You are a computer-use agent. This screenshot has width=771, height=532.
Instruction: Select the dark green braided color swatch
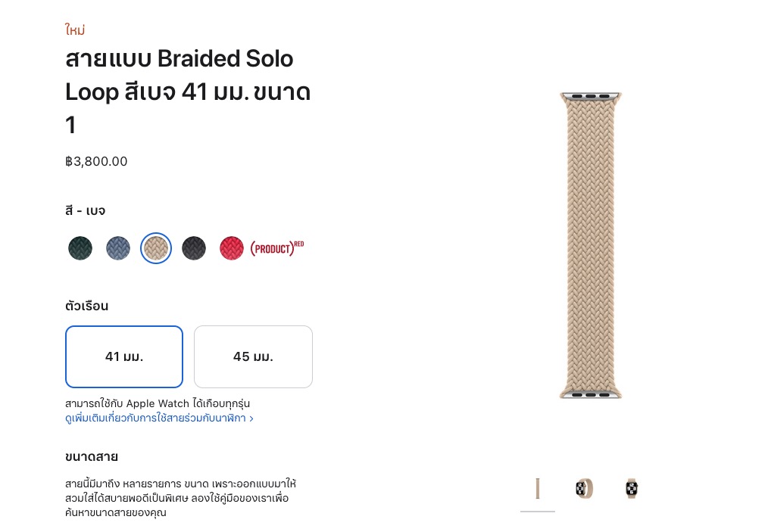click(80, 248)
